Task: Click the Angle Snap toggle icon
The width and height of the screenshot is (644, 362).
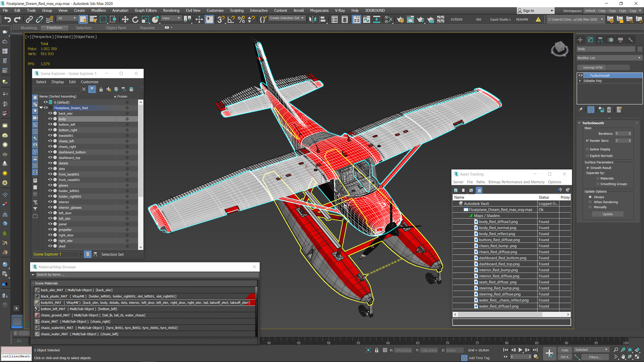Action: (231, 19)
